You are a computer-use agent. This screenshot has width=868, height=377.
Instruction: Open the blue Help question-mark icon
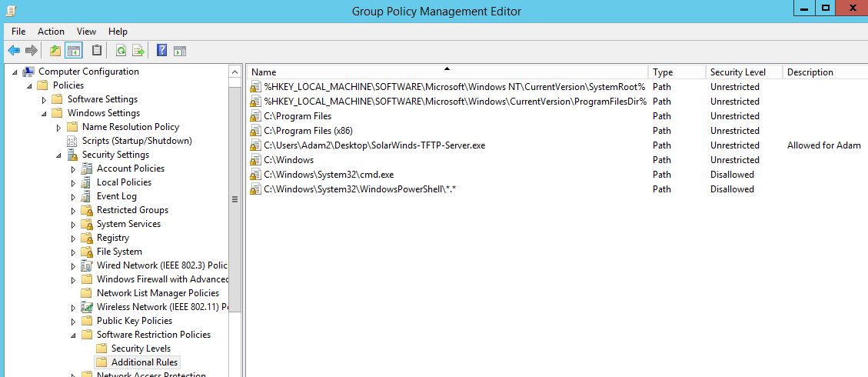pos(161,51)
